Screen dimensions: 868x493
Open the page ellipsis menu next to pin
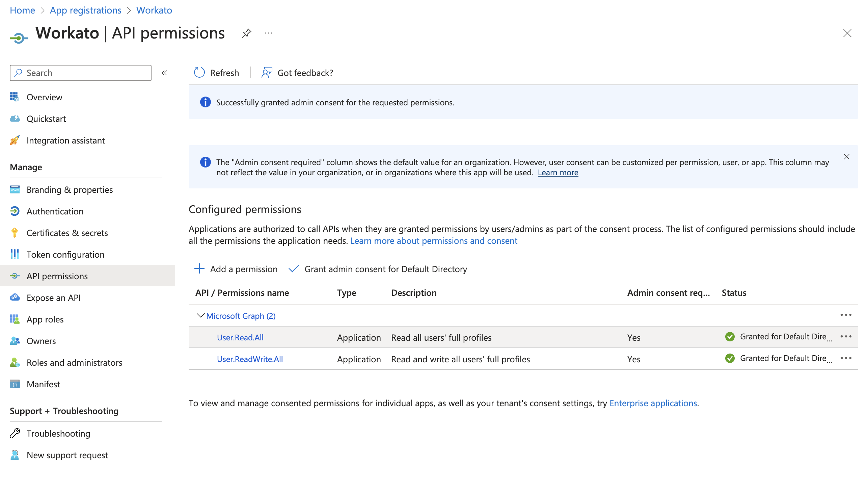coord(268,33)
